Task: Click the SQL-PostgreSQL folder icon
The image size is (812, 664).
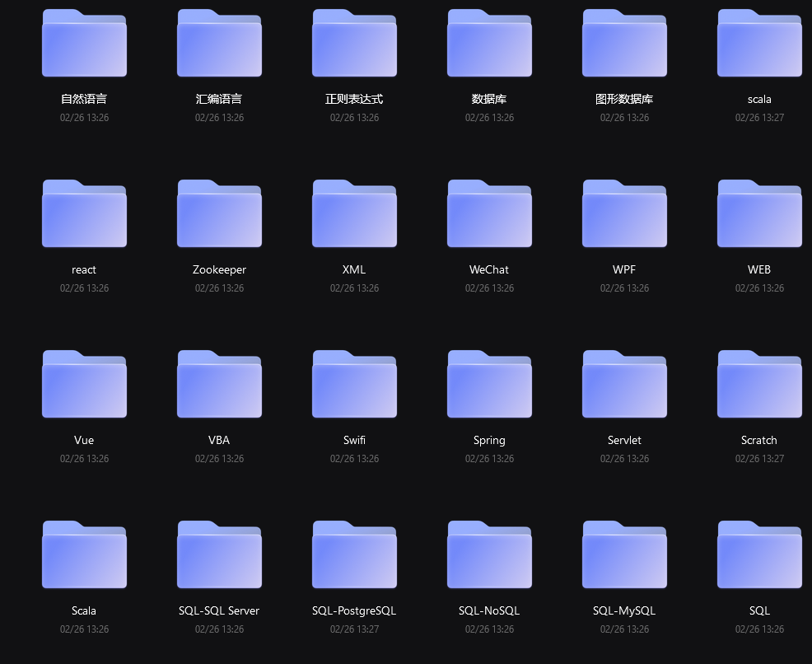Action: pyautogui.click(x=355, y=554)
